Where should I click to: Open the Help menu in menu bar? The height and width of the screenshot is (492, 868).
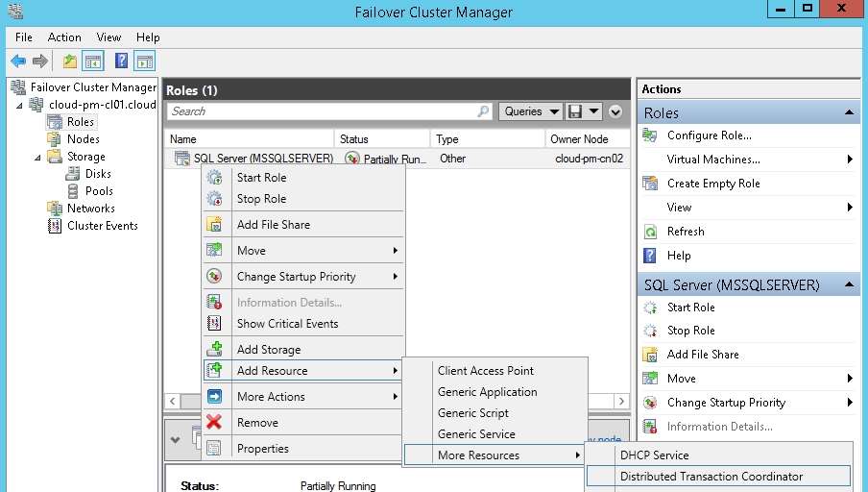tap(148, 37)
